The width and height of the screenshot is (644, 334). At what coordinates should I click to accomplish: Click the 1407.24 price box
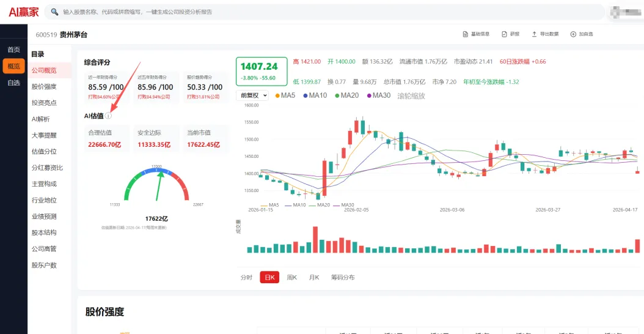(x=262, y=71)
